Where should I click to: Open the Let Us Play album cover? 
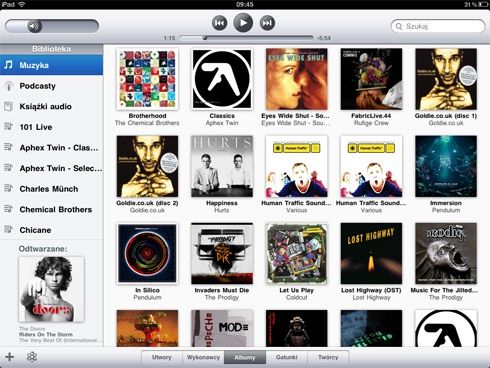(x=297, y=253)
